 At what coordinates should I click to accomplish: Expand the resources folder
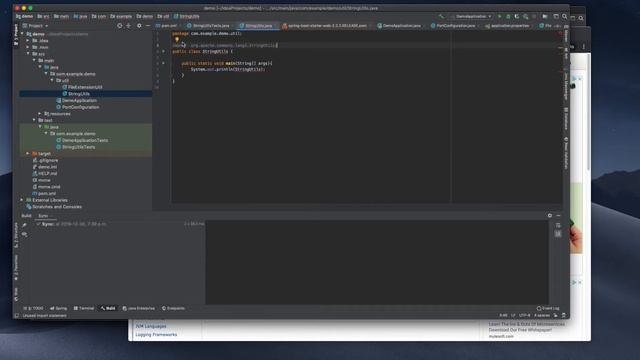(40, 113)
